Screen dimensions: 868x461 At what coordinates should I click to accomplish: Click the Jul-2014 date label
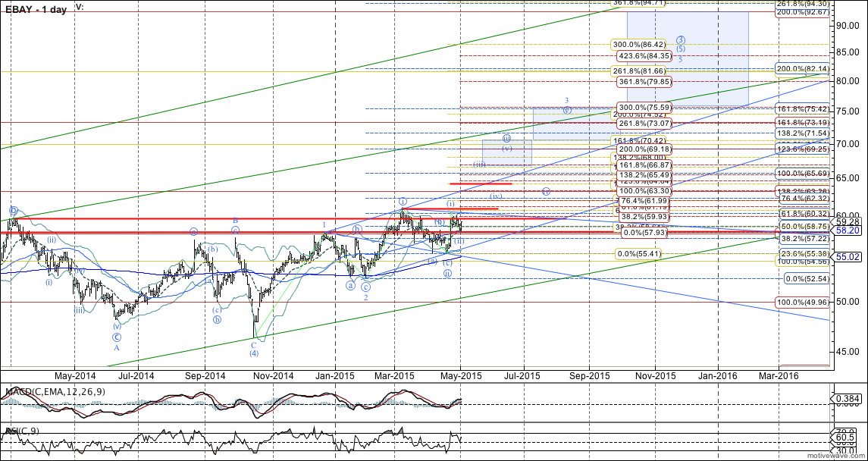click(x=136, y=375)
